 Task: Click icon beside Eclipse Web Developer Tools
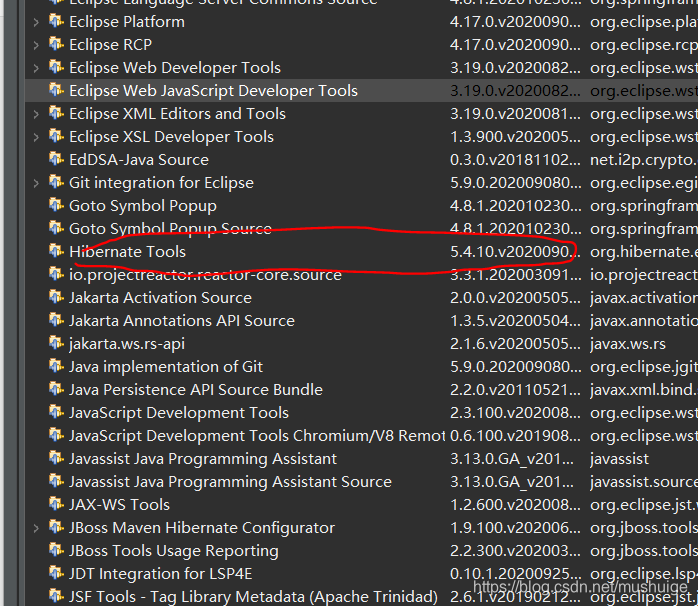point(56,67)
